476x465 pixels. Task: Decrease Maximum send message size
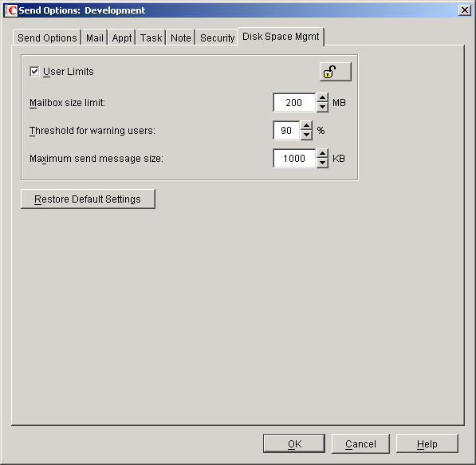click(322, 163)
